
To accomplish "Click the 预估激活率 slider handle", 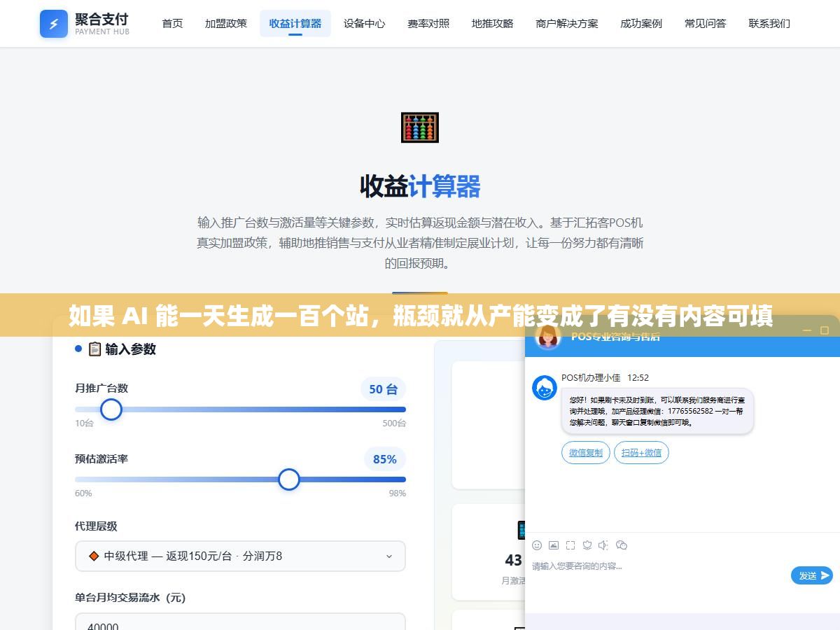I will pyautogui.click(x=289, y=479).
